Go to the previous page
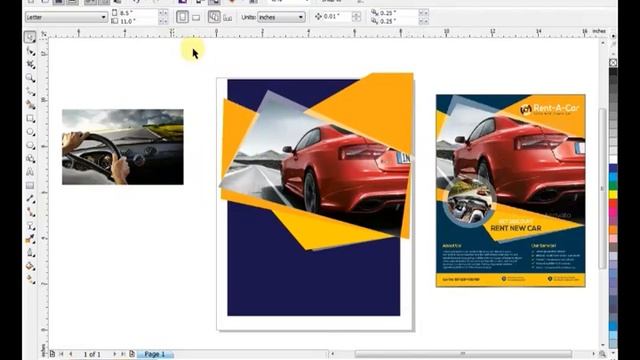This screenshot has height=360, width=640. click(x=71, y=354)
